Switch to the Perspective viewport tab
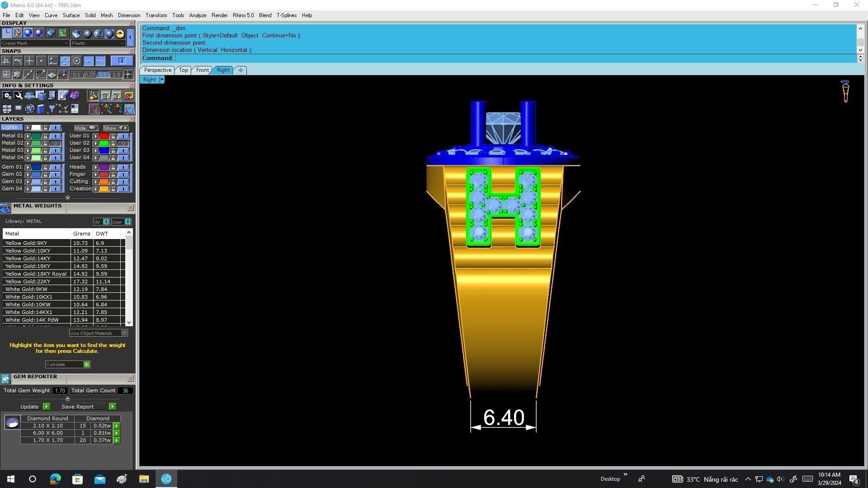This screenshot has width=868, height=488. tap(157, 70)
